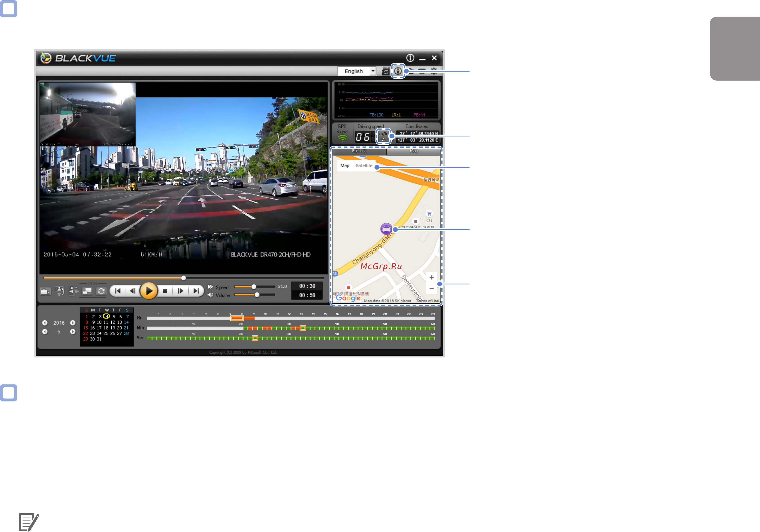Go to previous month with left arrow
Image resolution: width=760 pixels, height=532 pixels.
(x=45, y=332)
